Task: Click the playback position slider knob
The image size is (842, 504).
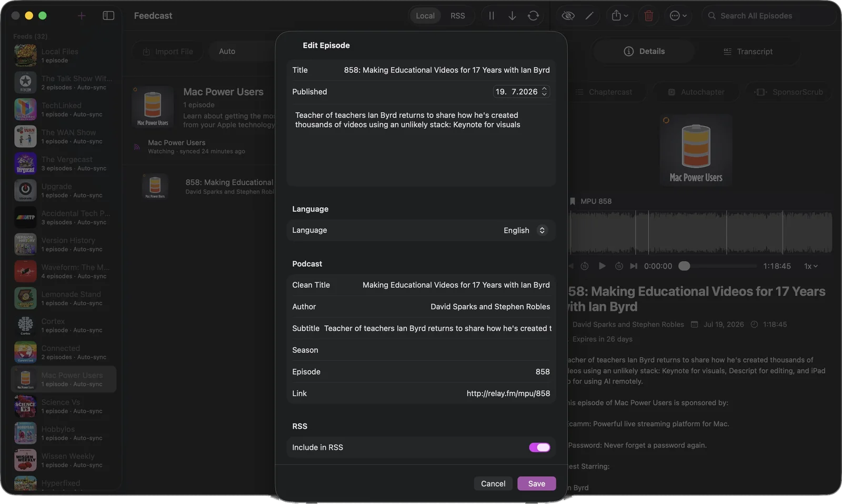Action: click(684, 266)
